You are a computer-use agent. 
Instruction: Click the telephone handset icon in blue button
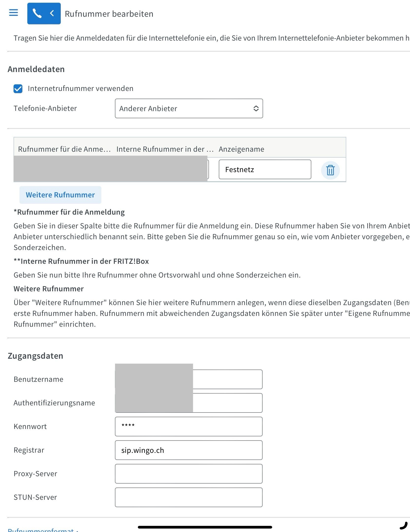pos(37,14)
